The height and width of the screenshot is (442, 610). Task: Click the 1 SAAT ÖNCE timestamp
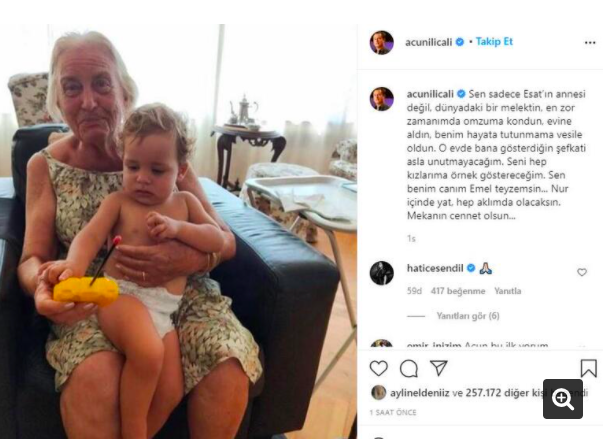393,412
